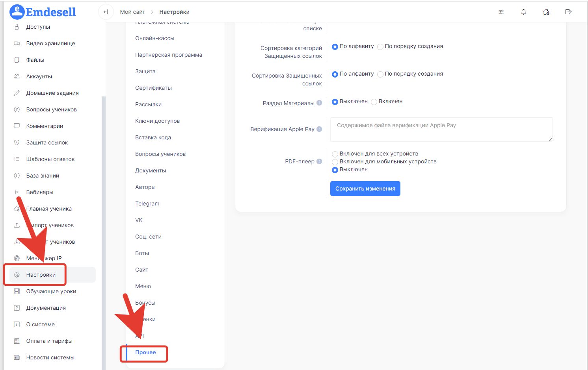Click Мой сайт breadcrumb link
The height and width of the screenshot is (370, 588).
[132, 12]
